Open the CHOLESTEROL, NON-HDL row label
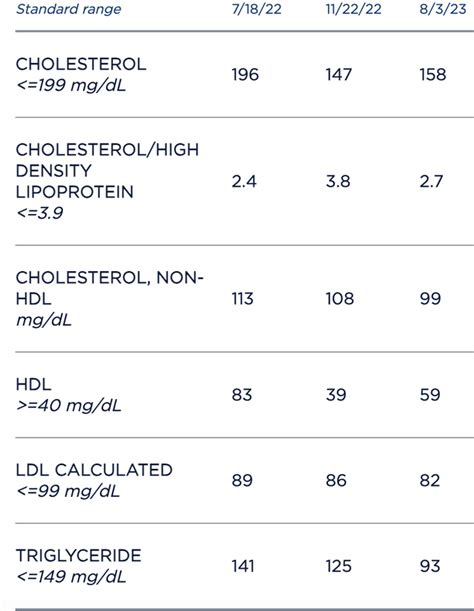 [x=110, y=288]
